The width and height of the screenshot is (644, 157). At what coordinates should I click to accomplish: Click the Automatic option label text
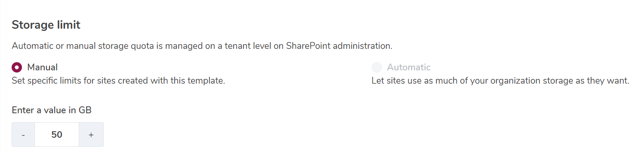pos(409,67)
